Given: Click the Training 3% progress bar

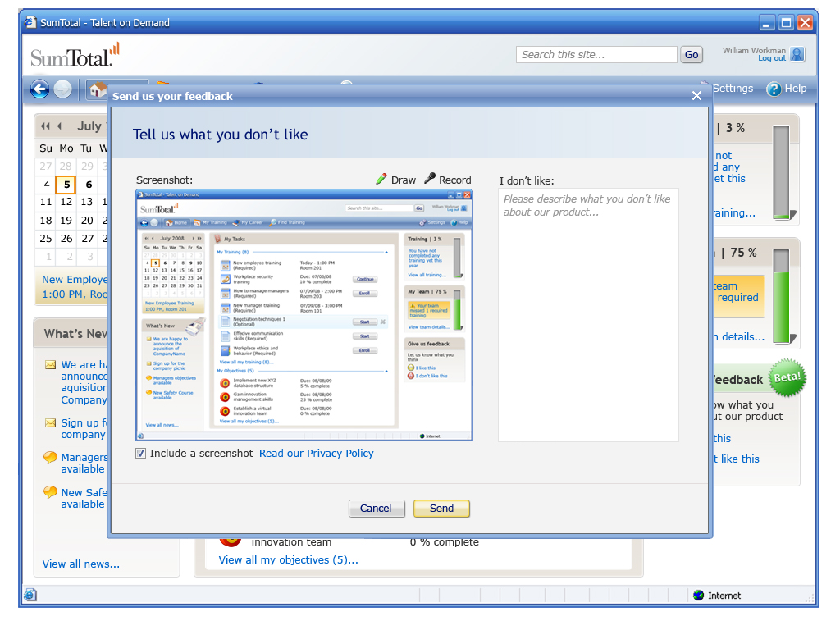Looking at the screenshot, I should [781, 172].
